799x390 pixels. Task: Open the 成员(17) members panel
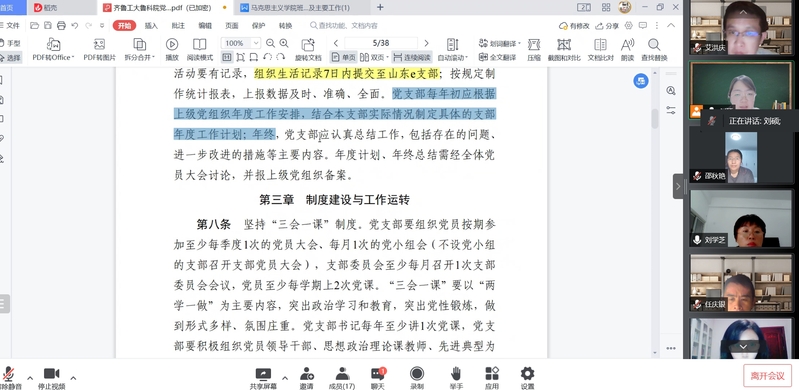[341, 379]
